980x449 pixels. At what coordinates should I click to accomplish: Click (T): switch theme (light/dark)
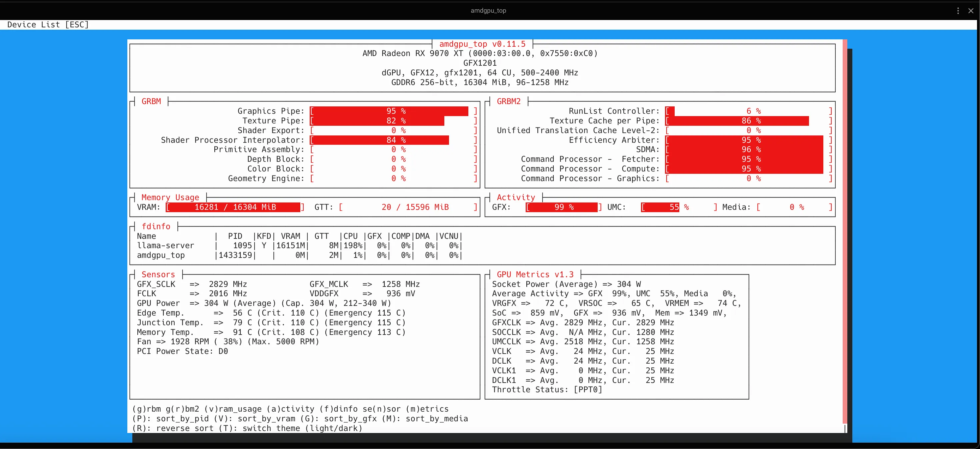[291, 428]
